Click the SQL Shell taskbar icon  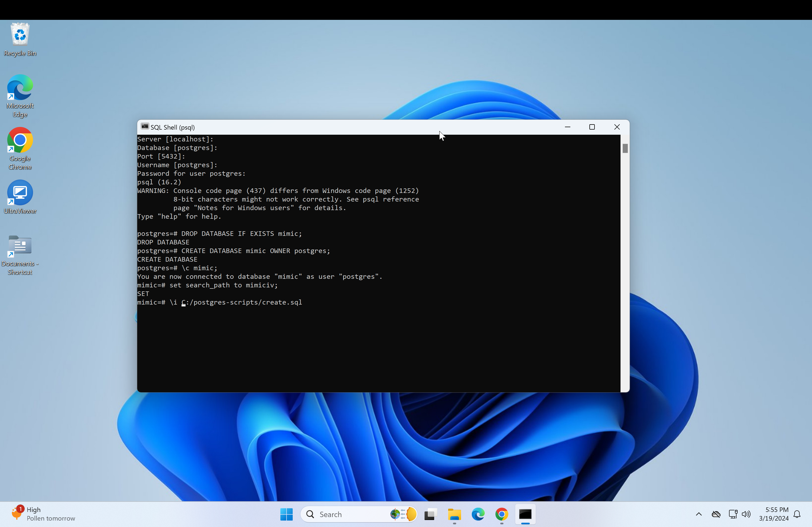pos(525,514)
